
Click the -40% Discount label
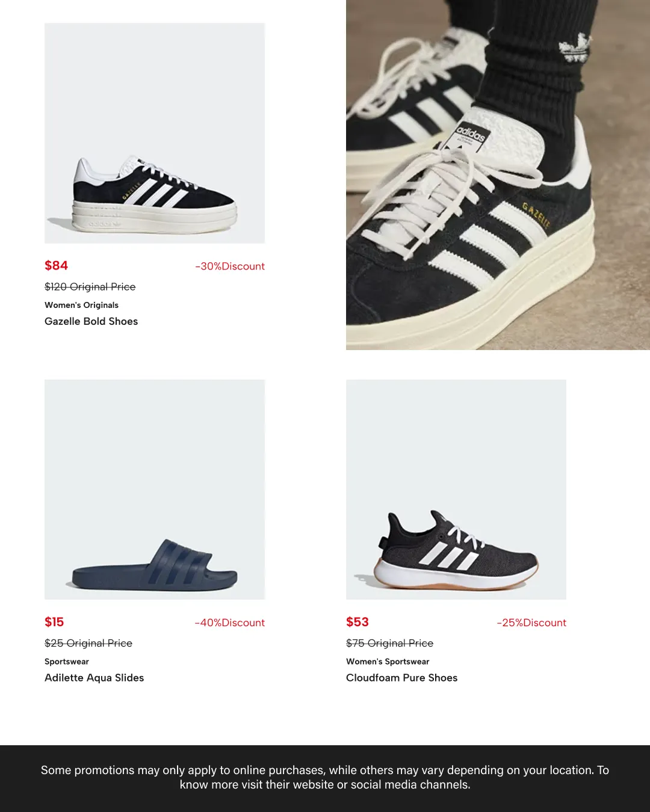click(230, 623)
